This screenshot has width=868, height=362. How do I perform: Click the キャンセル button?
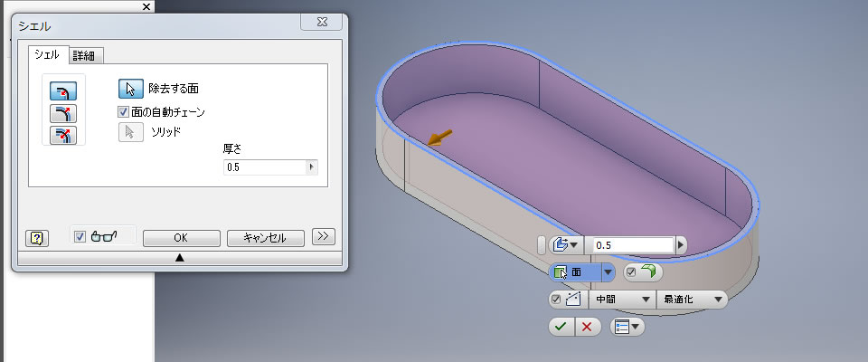click(x=265, y=238)
